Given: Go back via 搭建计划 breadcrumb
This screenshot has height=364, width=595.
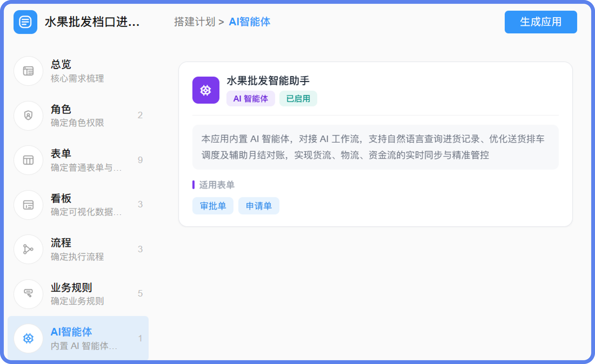Looking at the screenshot, I should click(x=195, y=22).
